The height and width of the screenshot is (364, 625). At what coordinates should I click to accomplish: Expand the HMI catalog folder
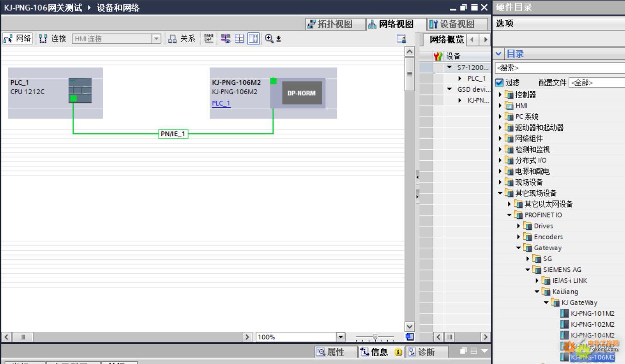[501, 106]
